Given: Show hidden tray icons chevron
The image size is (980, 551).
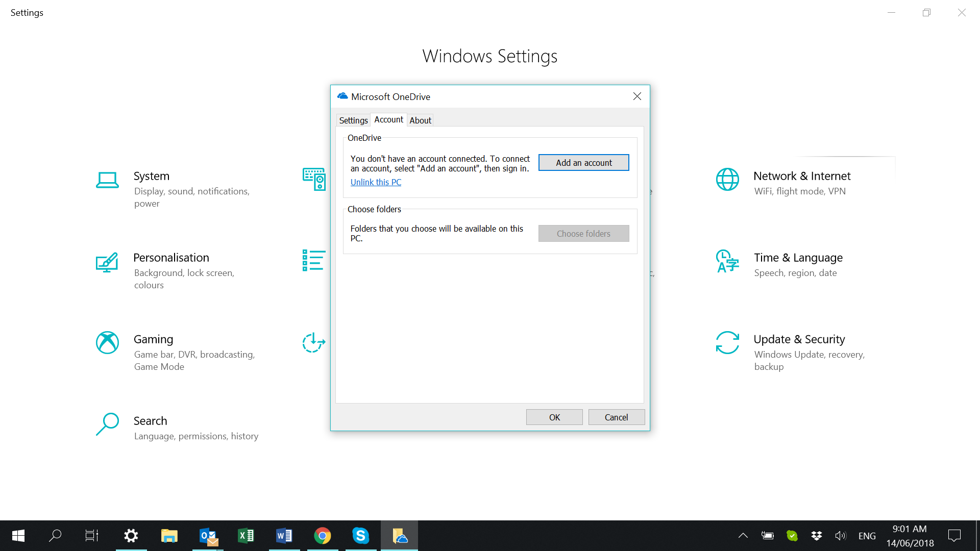Looking at the screenshot, I should tap(743, 536).
